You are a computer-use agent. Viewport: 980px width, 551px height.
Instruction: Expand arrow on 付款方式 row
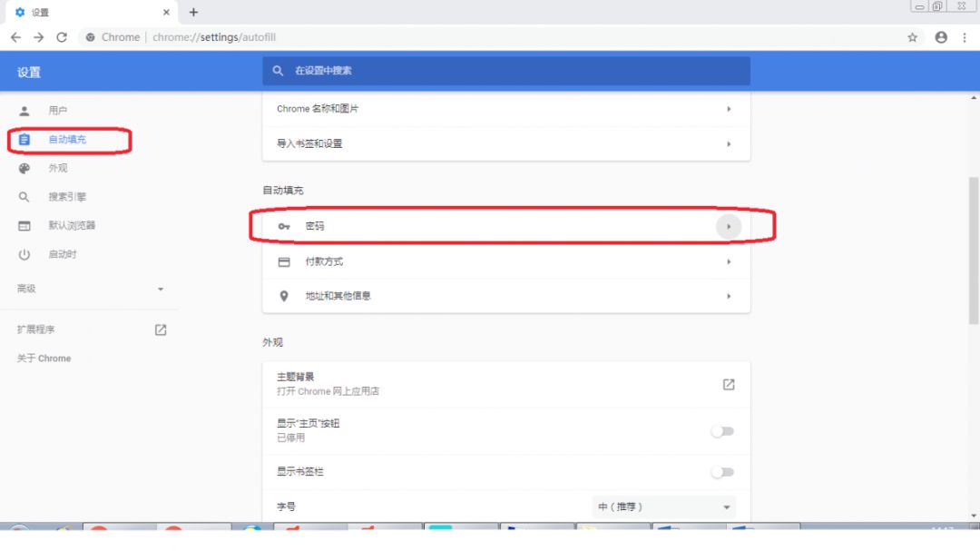[x=729, y=261]
